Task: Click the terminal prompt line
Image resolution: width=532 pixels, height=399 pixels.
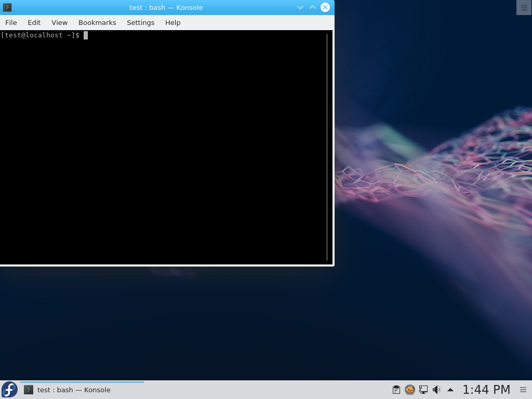Action: click(44, 35)
